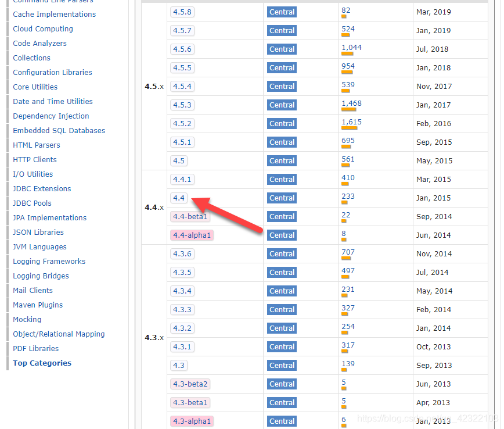Open Central repository for version 4.4
Screen dimensions: 504x429
pos(282,198)
